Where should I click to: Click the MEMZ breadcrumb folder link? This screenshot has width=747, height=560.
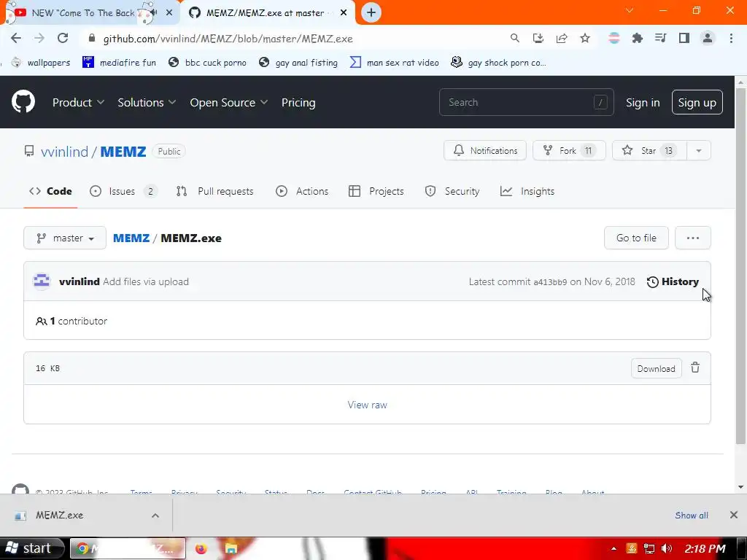tap(131, 238)
